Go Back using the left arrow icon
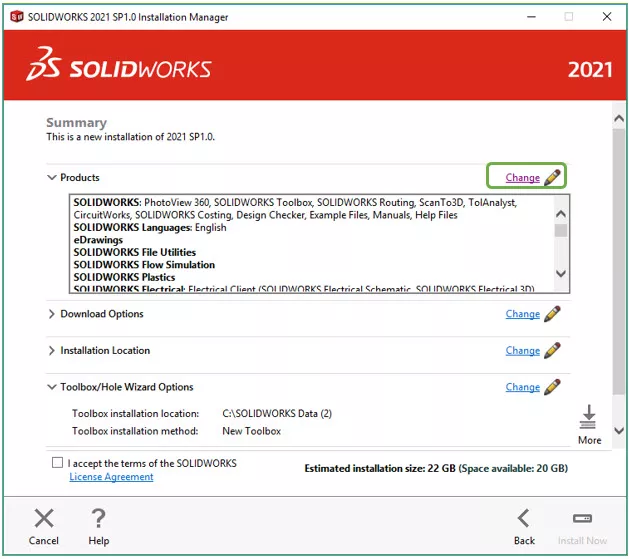 [x=524, y=518]
